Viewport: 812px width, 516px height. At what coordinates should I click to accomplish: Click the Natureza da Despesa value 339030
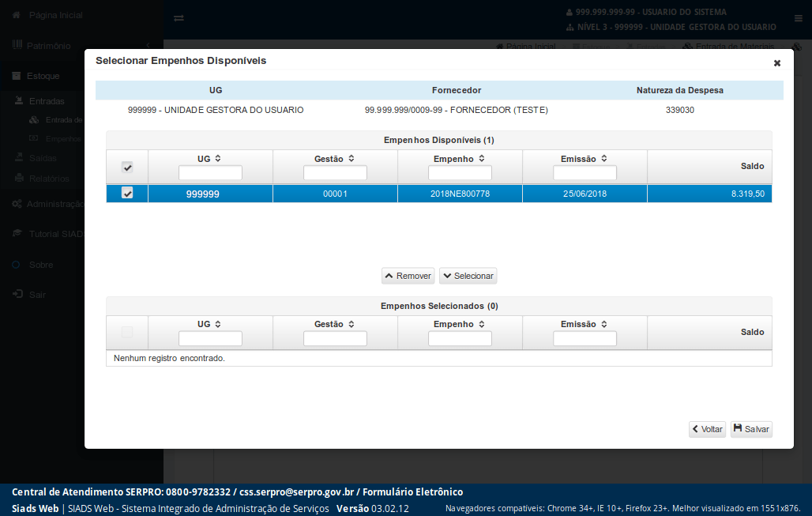point(680,110)
